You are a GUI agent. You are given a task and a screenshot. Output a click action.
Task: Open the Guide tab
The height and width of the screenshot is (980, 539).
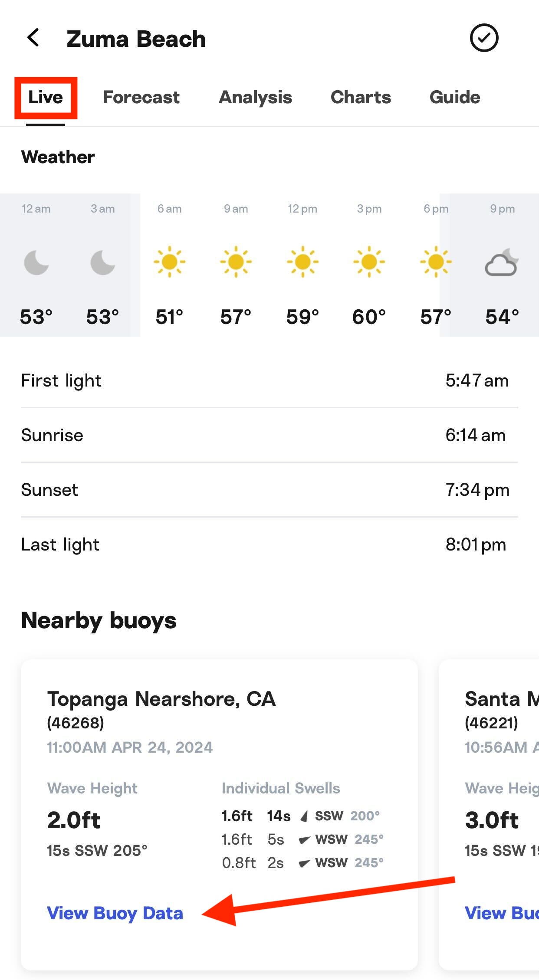pyautogui.click(x=455, y=97)
